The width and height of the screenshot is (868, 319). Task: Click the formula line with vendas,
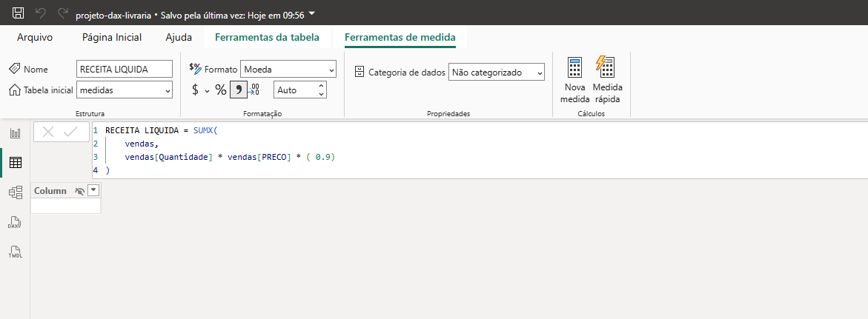[142, 144]
